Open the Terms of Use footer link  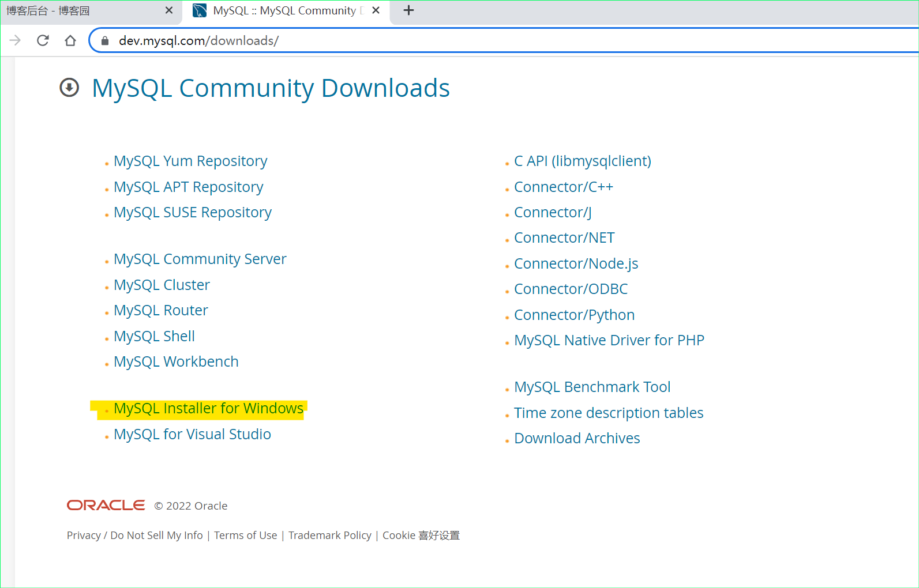(245, 536)
